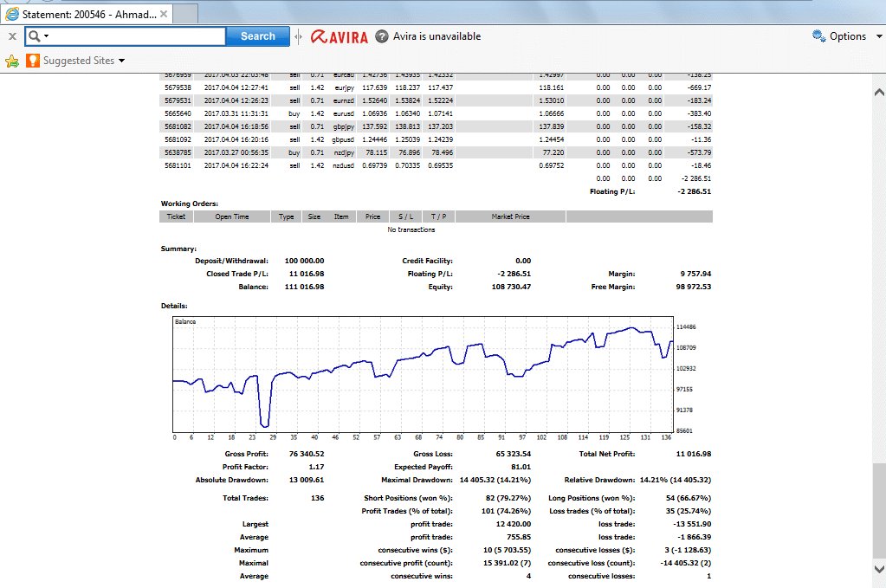Click the Internet Explorer icon on the tab

[12, 14]
